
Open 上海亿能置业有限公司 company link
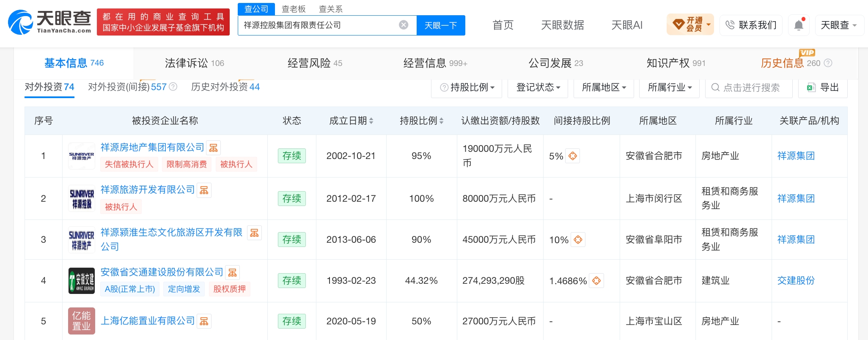coord(148,321)
